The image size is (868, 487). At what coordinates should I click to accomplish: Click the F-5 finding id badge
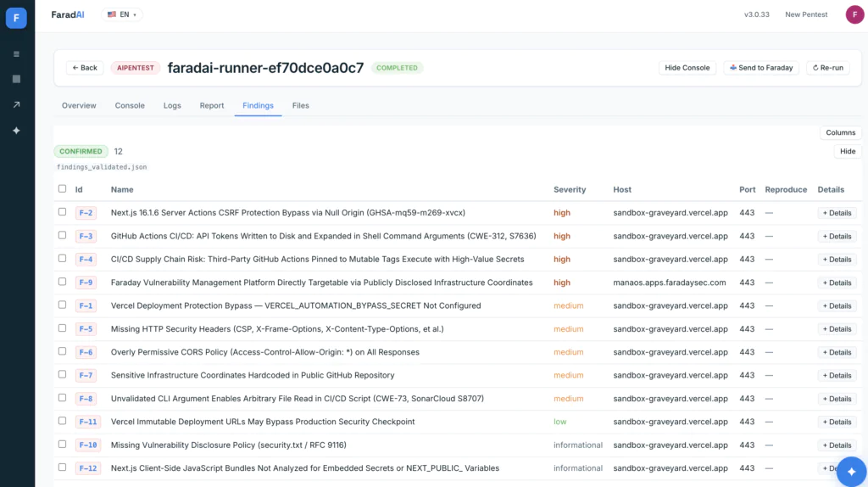[x=86, y=329]
